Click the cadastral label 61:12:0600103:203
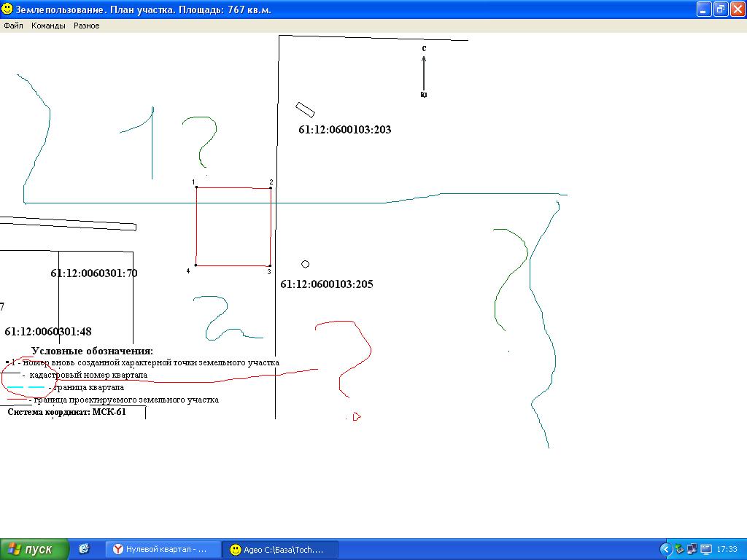 click(345, 130)
